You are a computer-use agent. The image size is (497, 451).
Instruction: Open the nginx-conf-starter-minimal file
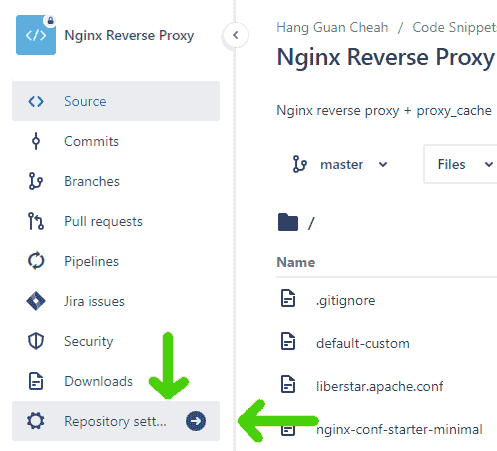pos(399,429)
